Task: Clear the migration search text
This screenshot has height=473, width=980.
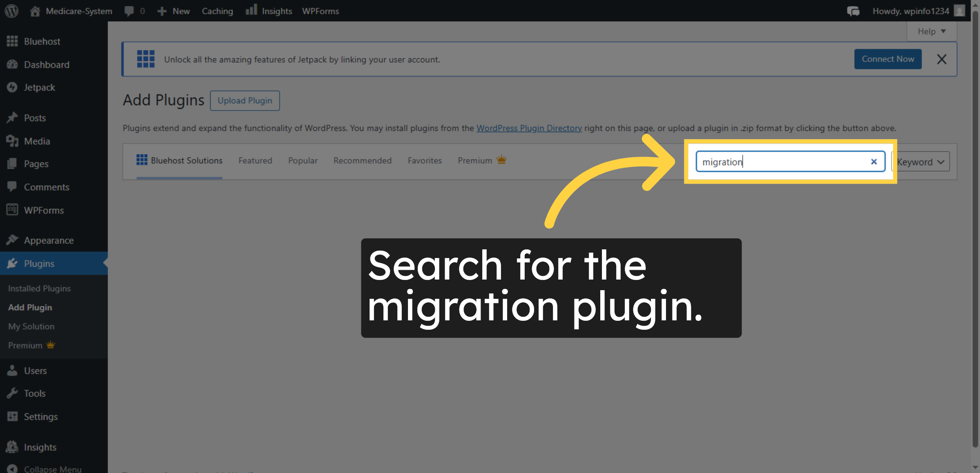Action: click(874, 161)
